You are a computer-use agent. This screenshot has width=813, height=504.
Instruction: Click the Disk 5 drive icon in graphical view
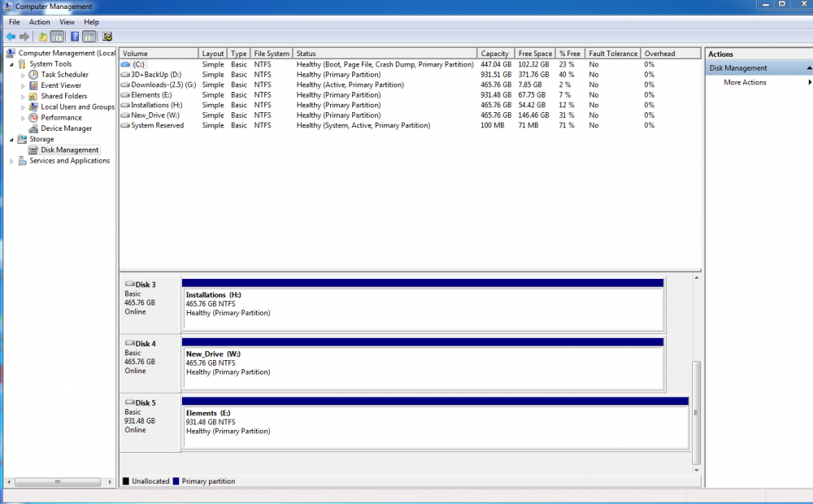(x=129, y=402)
